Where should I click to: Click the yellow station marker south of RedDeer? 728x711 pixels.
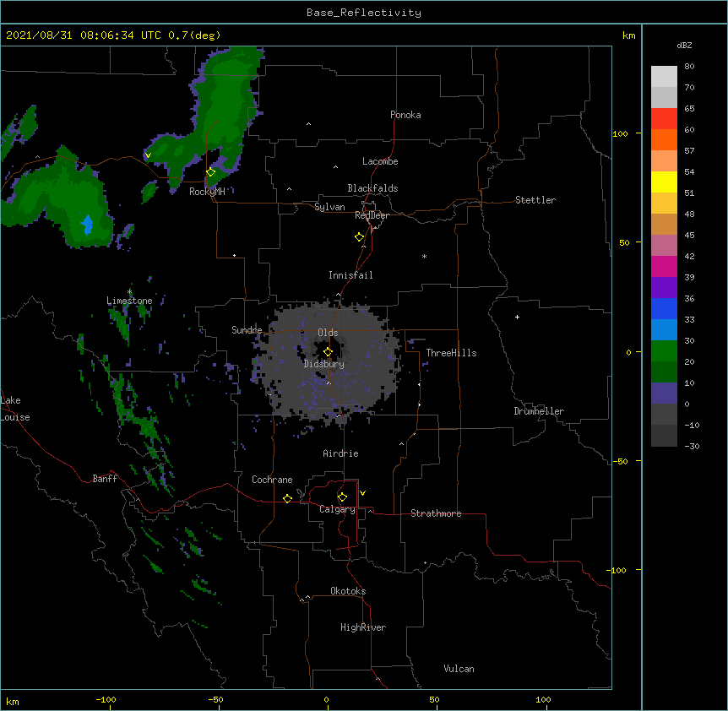360,237
